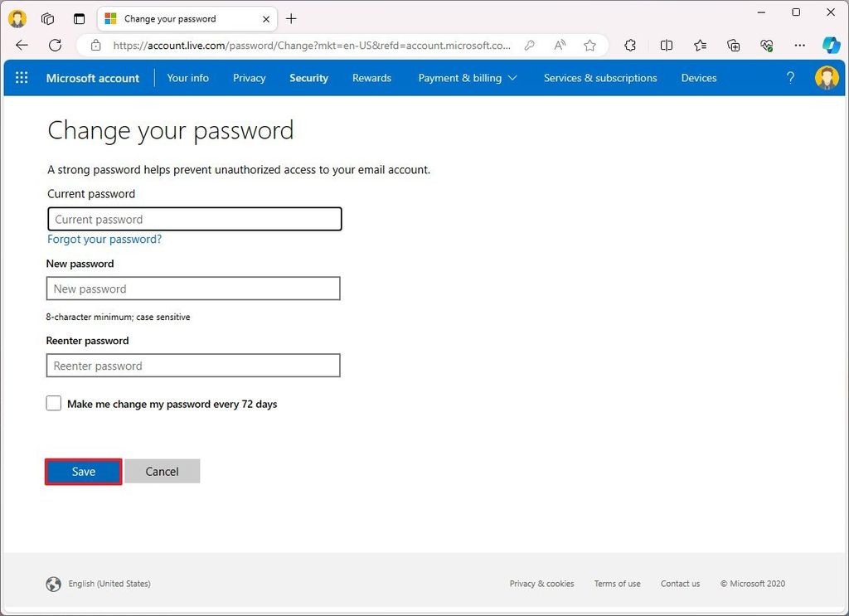Open Browser essentials in the toolbar

pos(766,46)
